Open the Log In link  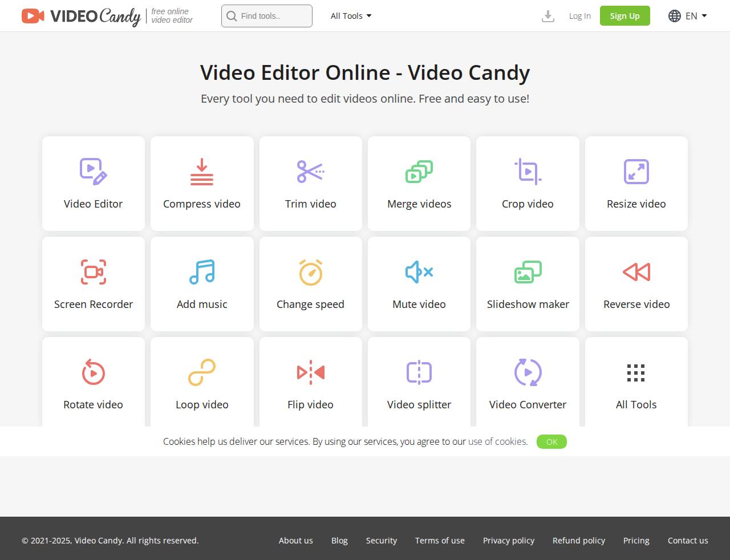[579, 16]
